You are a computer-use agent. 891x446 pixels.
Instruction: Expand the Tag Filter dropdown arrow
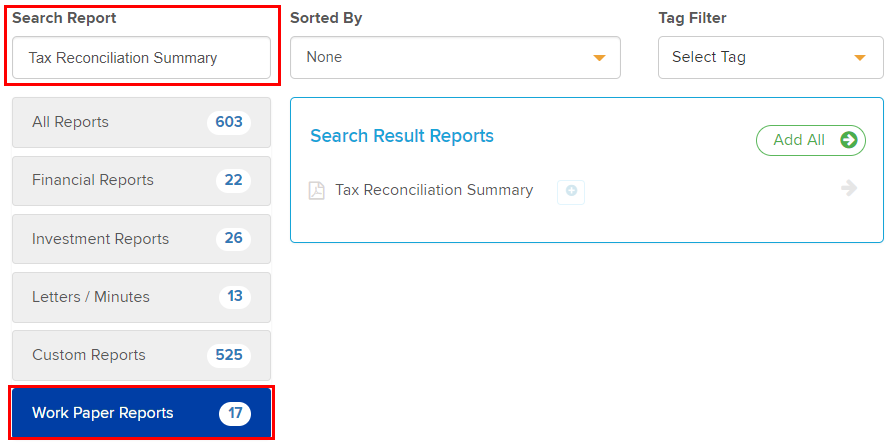coord(860,58)
